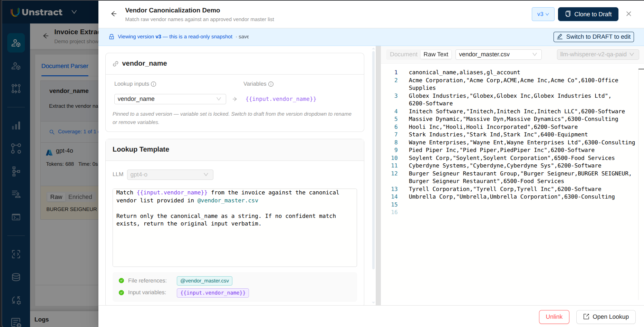
Task: Click the 'Wayne Enterprises' line in raw text
Action: tap(522, 143)
